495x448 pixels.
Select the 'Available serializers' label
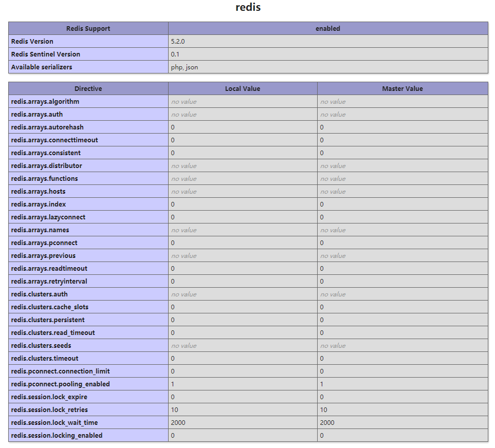pos(41,67)
